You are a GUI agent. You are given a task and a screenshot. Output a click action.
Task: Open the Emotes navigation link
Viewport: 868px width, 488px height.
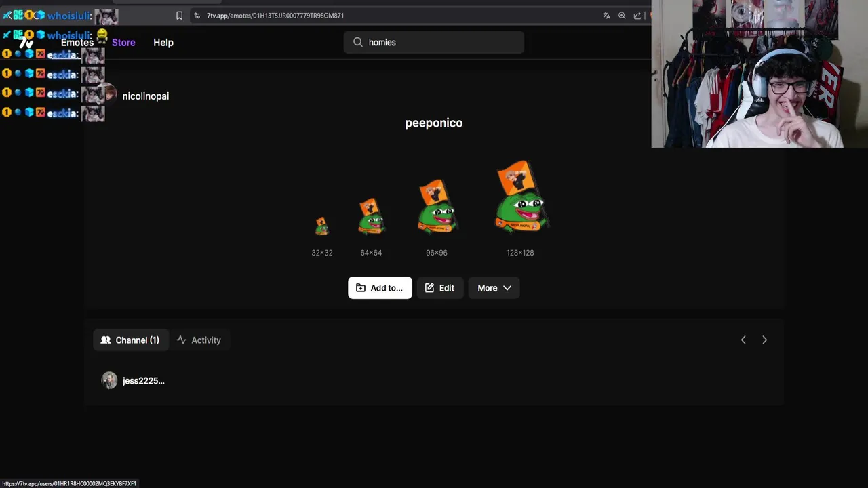pyautogui.click(x=77, y=43)
